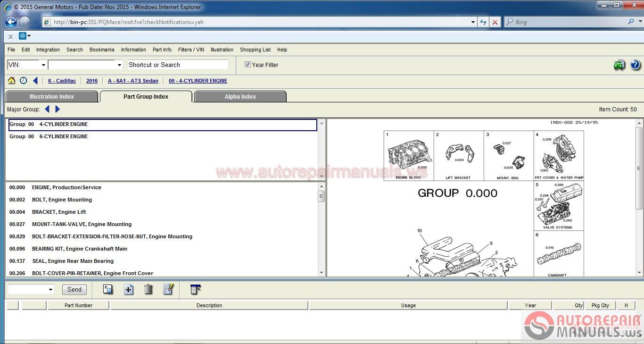644x344 pixels.
Task: Click the Description column header
Action: pos(209,305)
